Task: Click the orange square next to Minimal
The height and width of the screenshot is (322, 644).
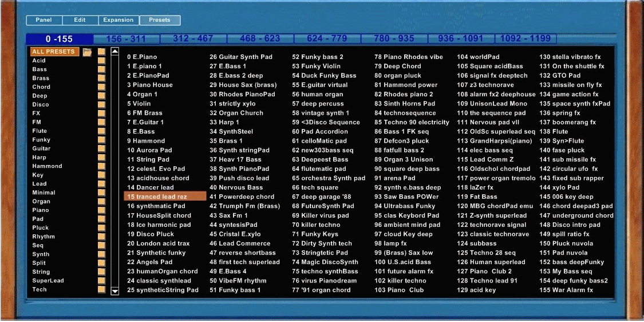Action: click(x=101, y=193)
